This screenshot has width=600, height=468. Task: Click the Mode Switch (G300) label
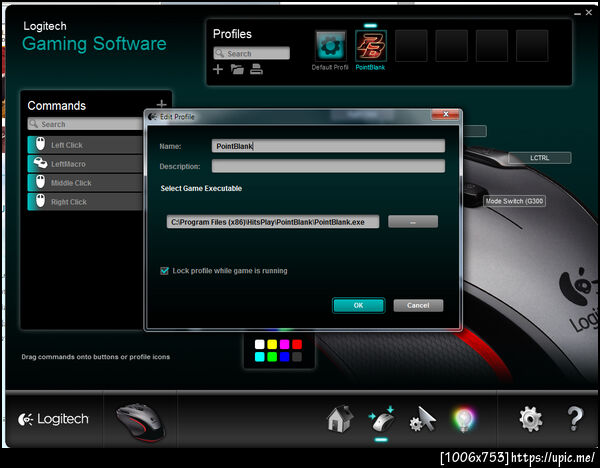514,201
